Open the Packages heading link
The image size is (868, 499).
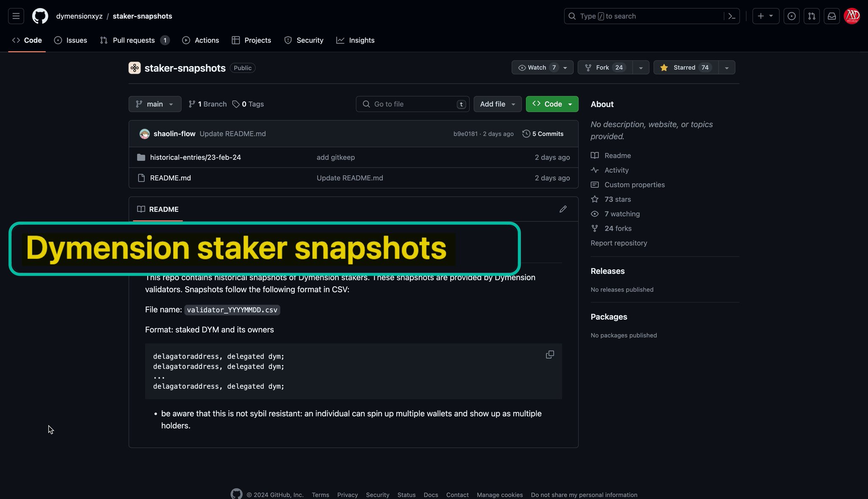609,317
